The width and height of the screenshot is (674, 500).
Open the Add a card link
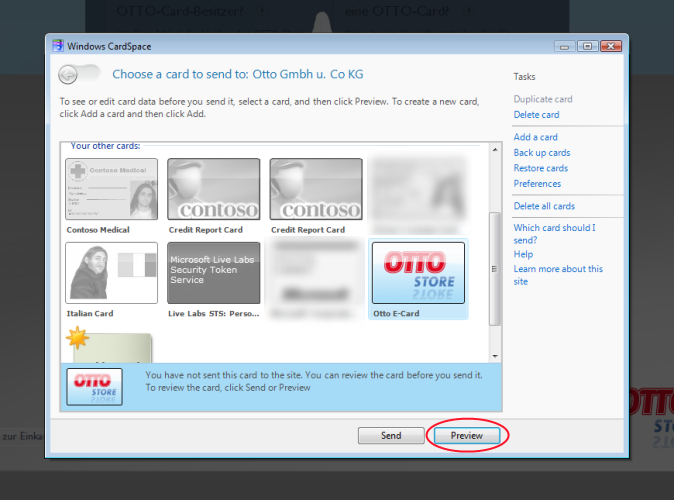536,137
